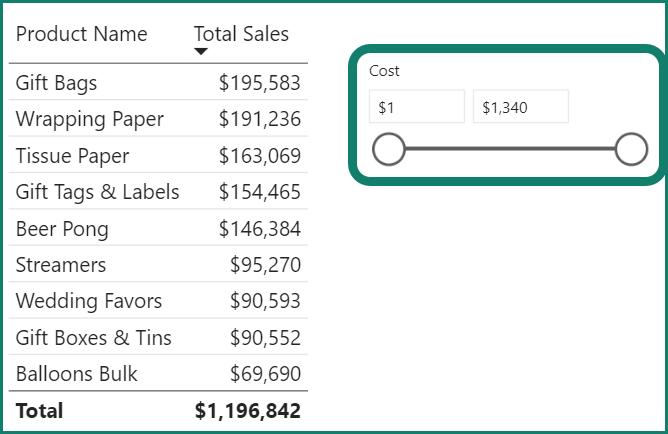Select the Tissue Paper product cell

[72, 156]
